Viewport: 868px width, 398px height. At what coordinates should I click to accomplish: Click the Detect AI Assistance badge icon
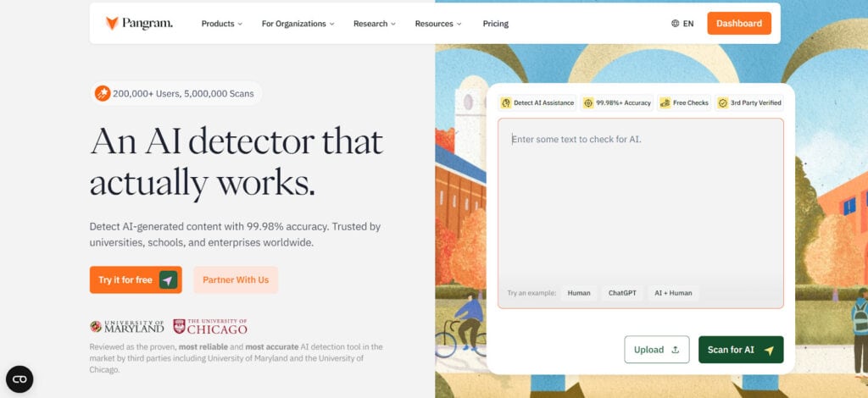coord(506,103)
